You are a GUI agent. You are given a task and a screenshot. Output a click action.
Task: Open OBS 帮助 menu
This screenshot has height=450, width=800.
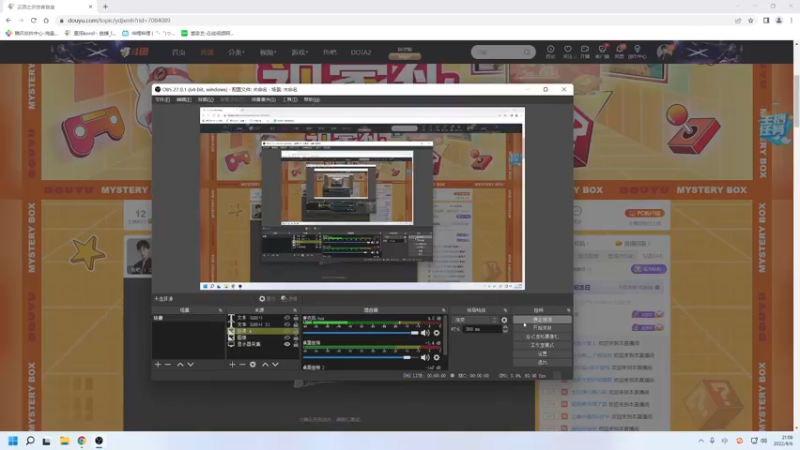pos(312,100)
